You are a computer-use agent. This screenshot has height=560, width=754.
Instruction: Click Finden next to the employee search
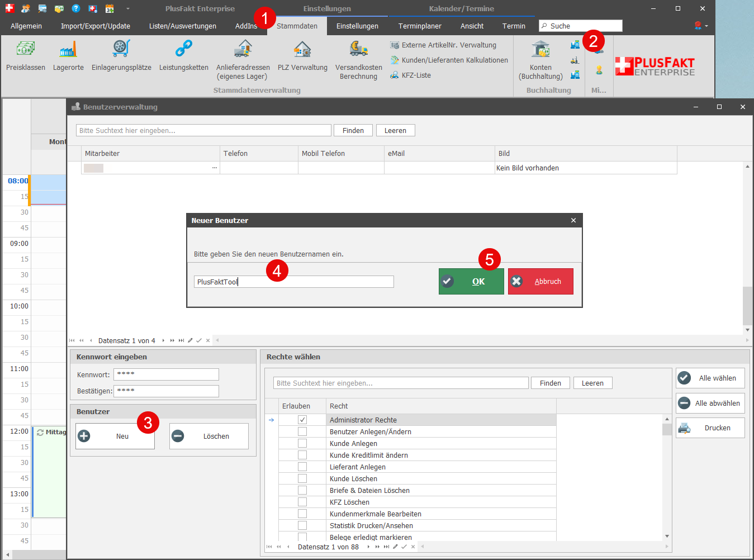point(353,130)
